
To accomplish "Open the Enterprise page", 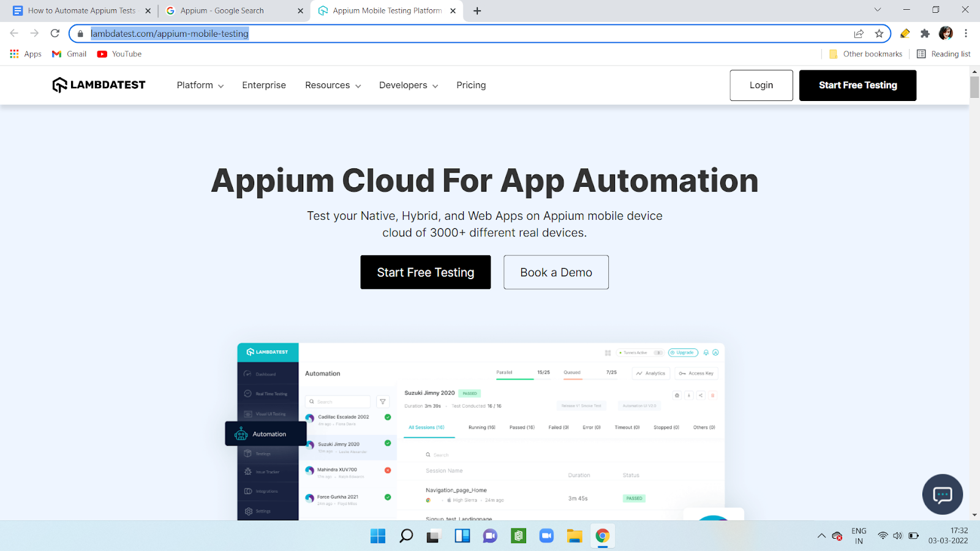I will point(264,85).
